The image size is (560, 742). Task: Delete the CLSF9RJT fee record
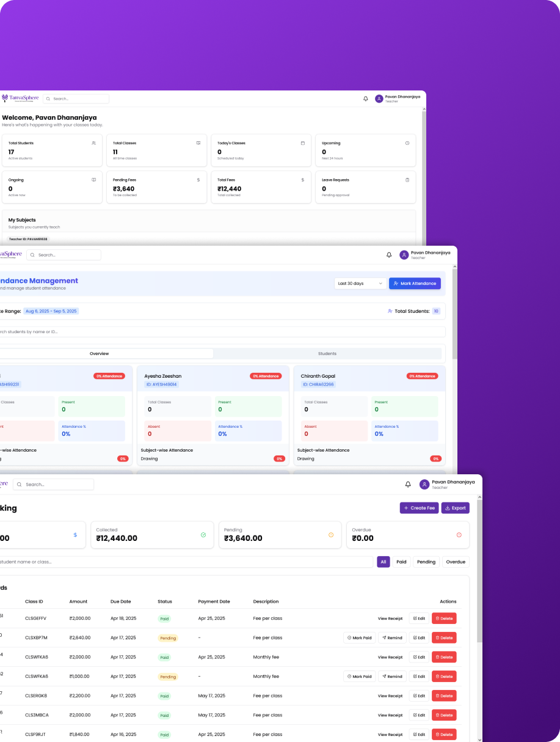[x=444, y=735]
